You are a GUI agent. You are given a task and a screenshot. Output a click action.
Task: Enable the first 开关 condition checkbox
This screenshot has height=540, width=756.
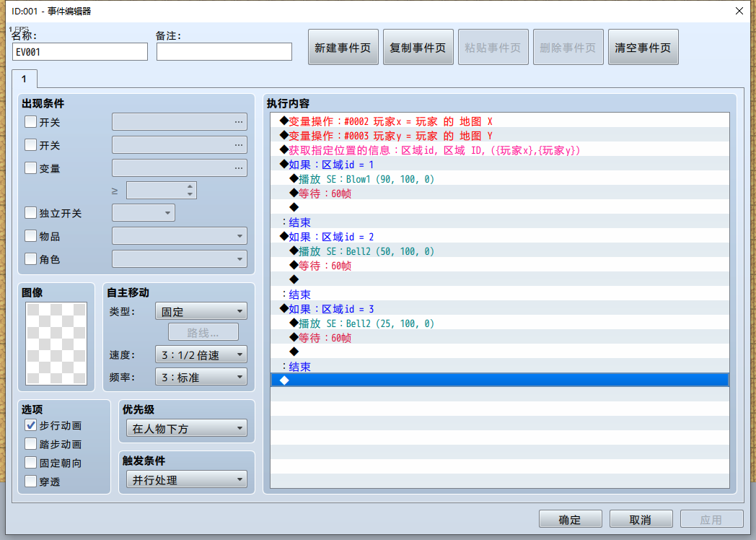pyautogui.click(x=30, y=121)
